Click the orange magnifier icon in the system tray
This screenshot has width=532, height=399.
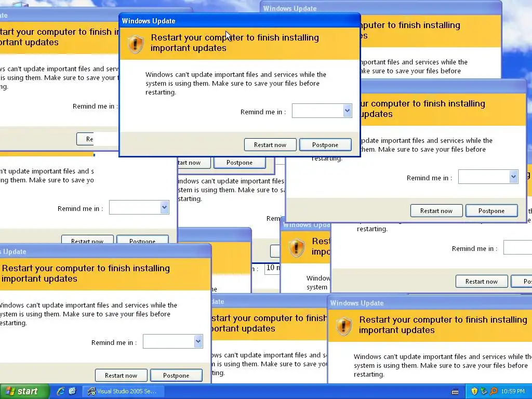click(x=494, y=391)
